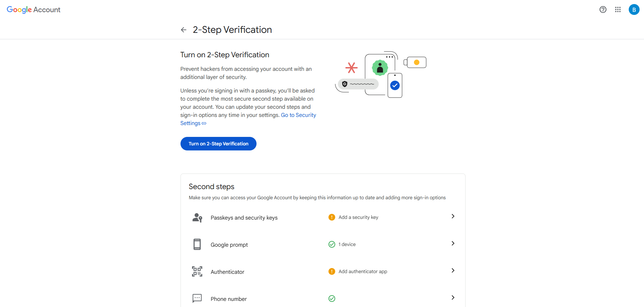
Task: Click the Google prompt phone icon
Action: 197,244
